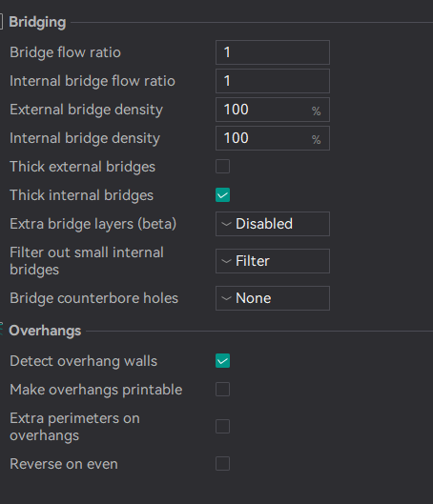The image size is (433, 504).
Task: Edit External bridge density value
Action: pyautogui.click(x=273, y=110)
